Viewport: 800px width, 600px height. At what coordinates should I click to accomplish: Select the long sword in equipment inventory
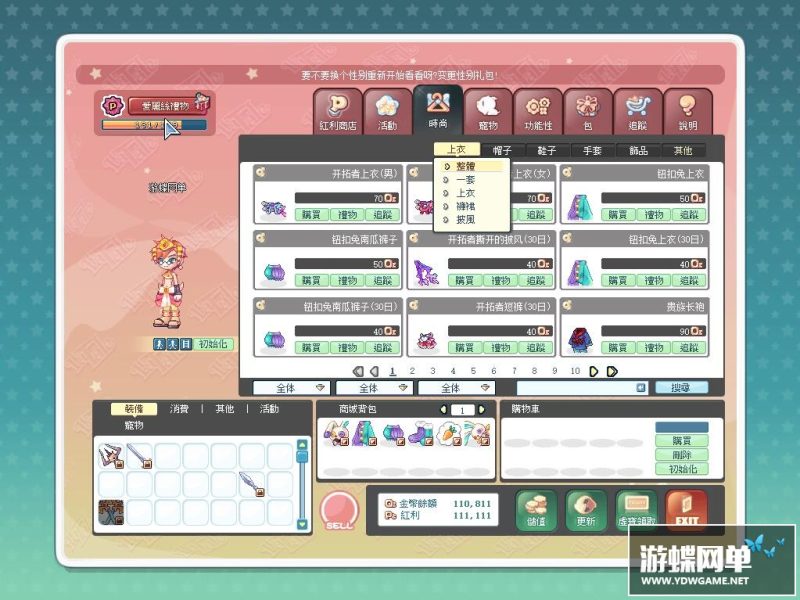tap(139, 456)
